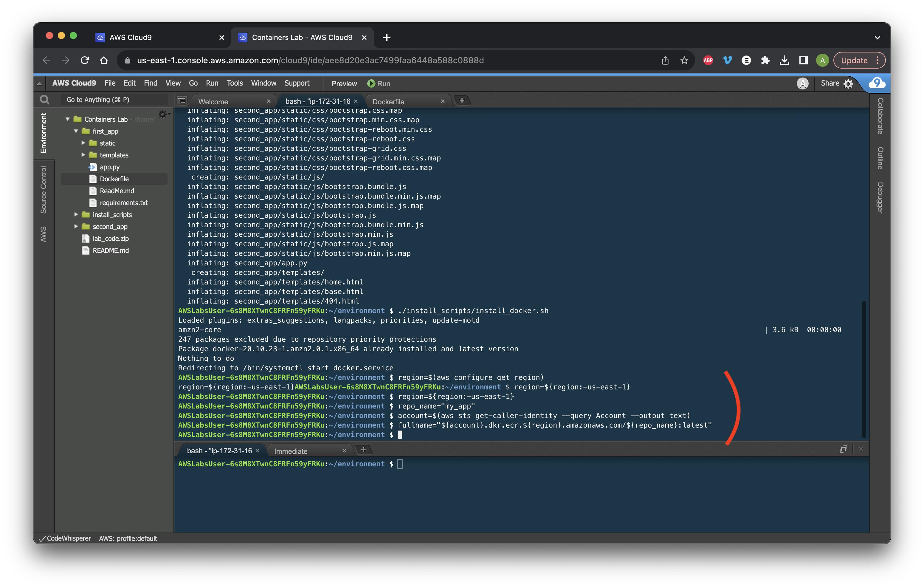Open browser downloads icon
Image resolution: width=924 pixels, height=588 pixels.
[x=784, y=60]
